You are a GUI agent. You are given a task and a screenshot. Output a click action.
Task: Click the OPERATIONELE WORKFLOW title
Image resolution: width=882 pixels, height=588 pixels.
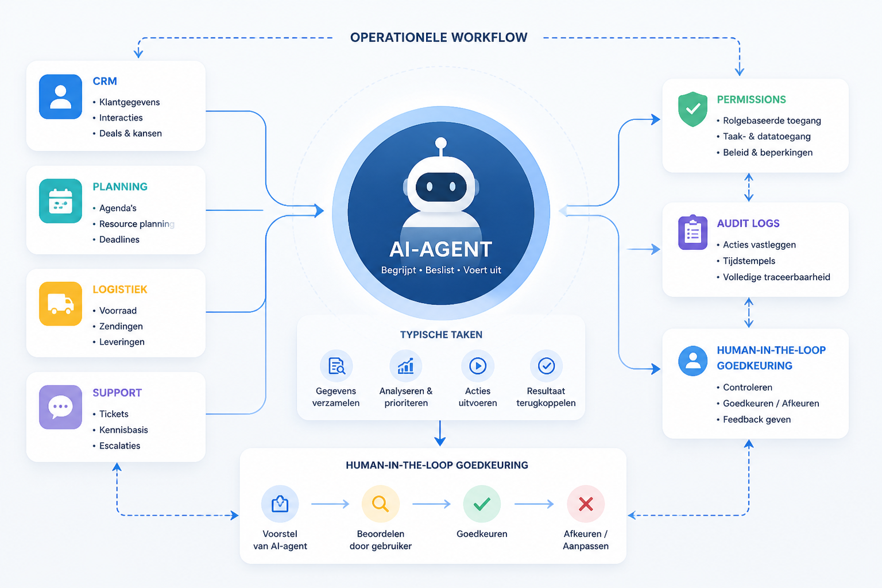point(439,37)
